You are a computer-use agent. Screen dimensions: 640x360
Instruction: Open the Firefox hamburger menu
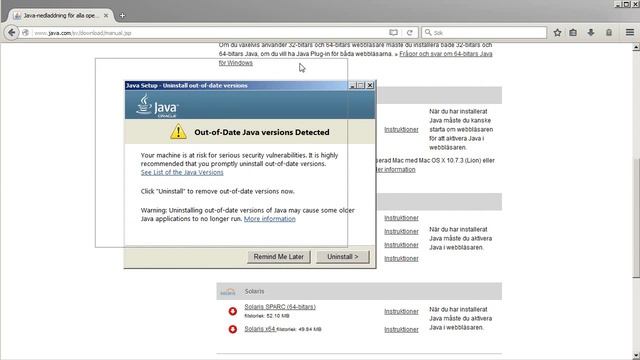point(630,33)
